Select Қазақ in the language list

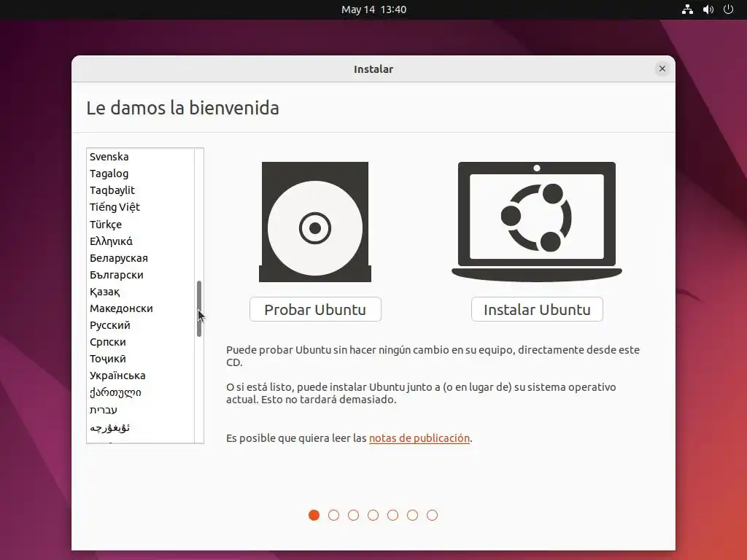(141, 292)
